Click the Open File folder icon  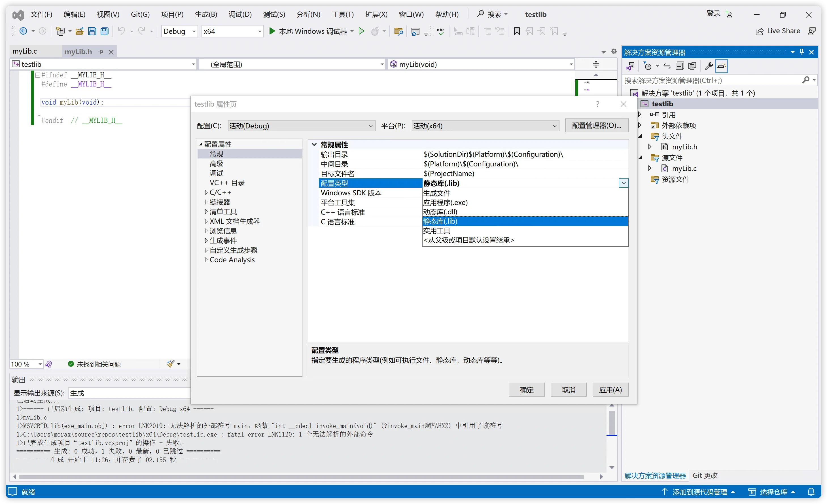(80, 31)
